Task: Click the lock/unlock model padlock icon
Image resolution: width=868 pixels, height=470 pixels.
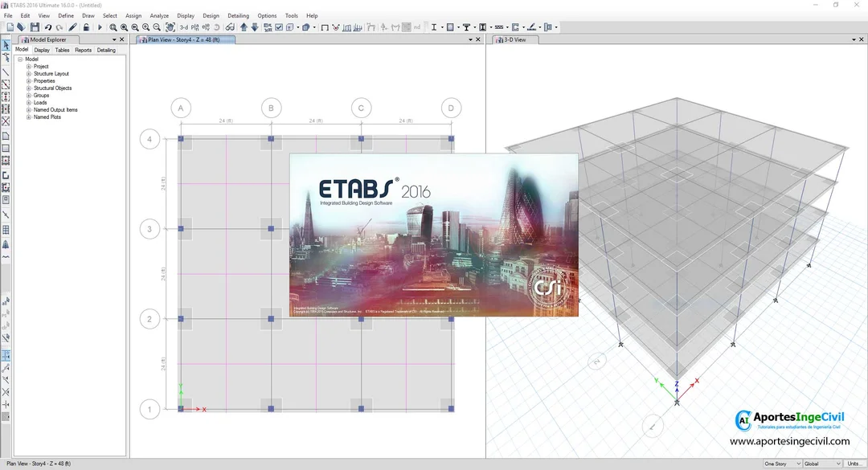Action: point(86,27)
